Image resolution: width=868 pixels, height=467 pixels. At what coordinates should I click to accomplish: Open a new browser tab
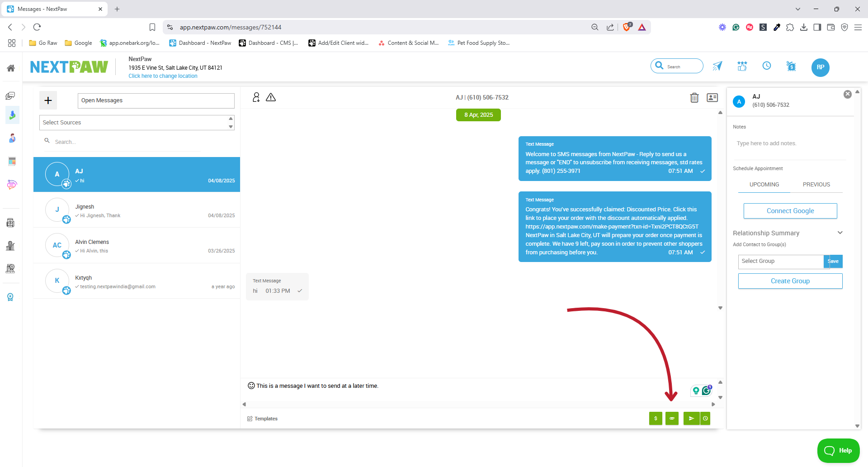coord(117,9)
